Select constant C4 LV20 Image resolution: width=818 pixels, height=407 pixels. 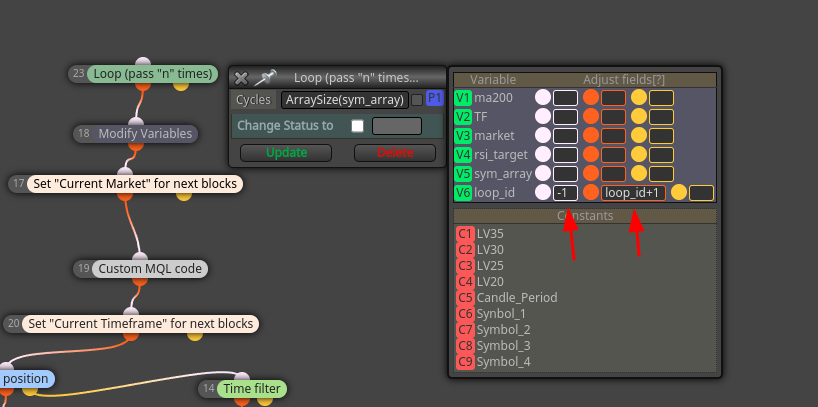(x=465, y=282)
